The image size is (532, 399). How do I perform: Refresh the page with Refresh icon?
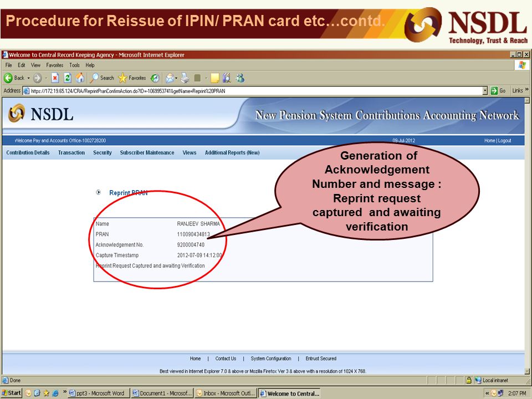[x=68, y=78]
